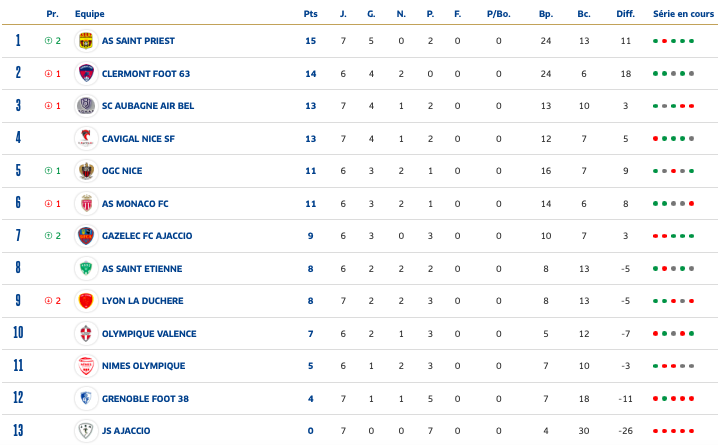The height and width of the screenshot is (445, 718).
Task: Click the AS Saint Priest club crest
Action: [x=85, y=41]
